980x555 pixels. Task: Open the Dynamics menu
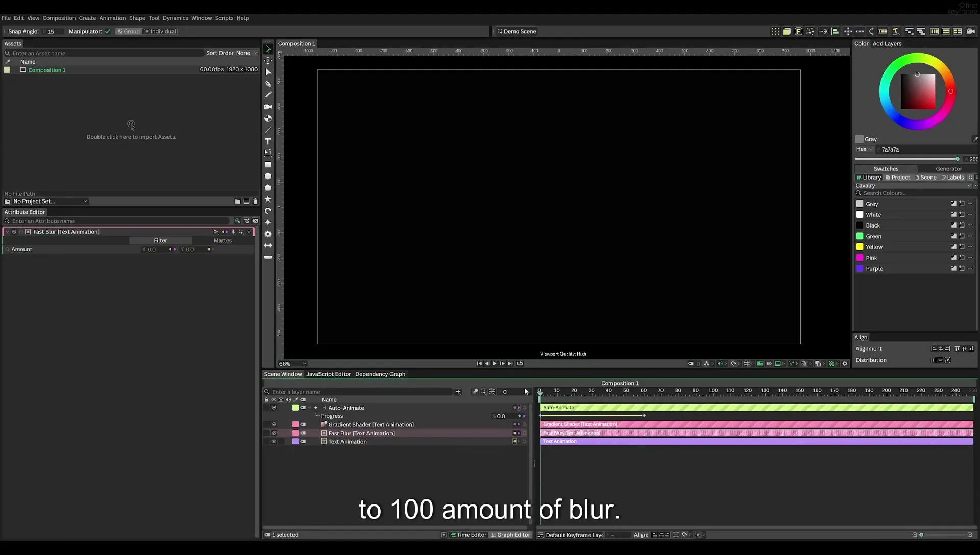coord(175,18)
